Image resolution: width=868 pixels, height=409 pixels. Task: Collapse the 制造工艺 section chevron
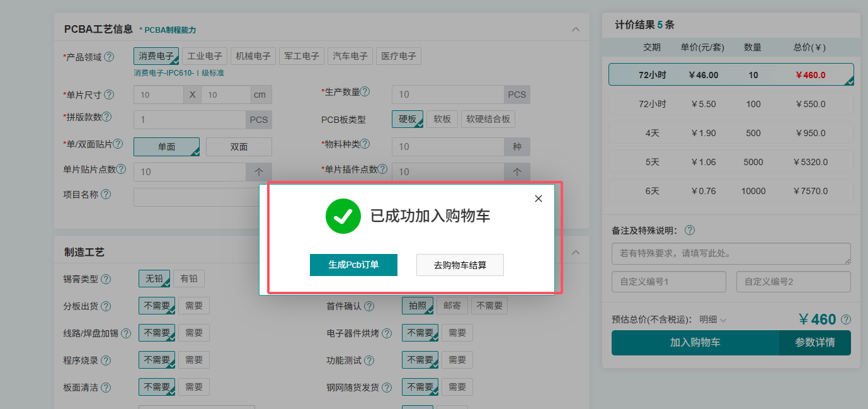(x=575, y=252)
